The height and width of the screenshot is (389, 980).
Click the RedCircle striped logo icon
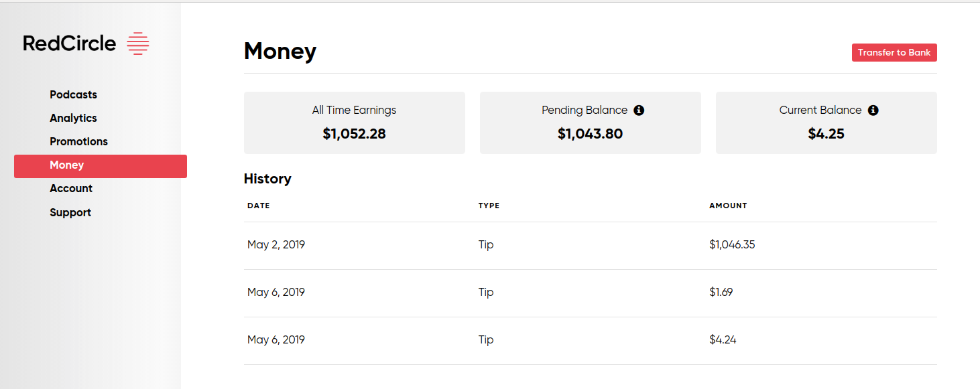tap(138, 44)
